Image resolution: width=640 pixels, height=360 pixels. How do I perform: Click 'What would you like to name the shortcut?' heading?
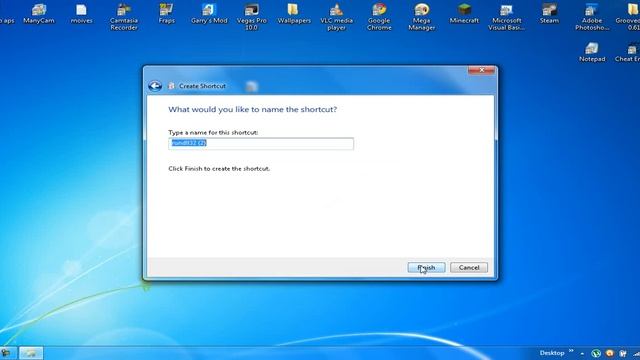(x=253, y=109)
